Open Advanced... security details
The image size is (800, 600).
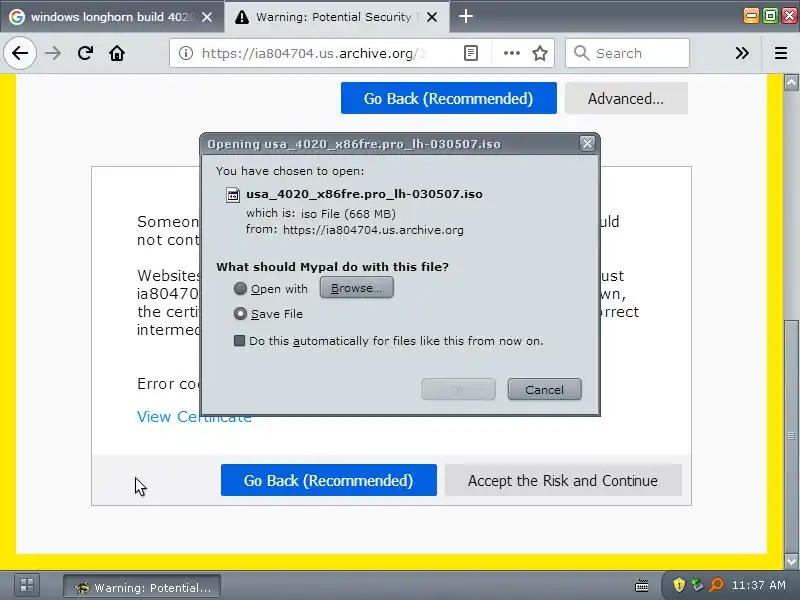626,98
